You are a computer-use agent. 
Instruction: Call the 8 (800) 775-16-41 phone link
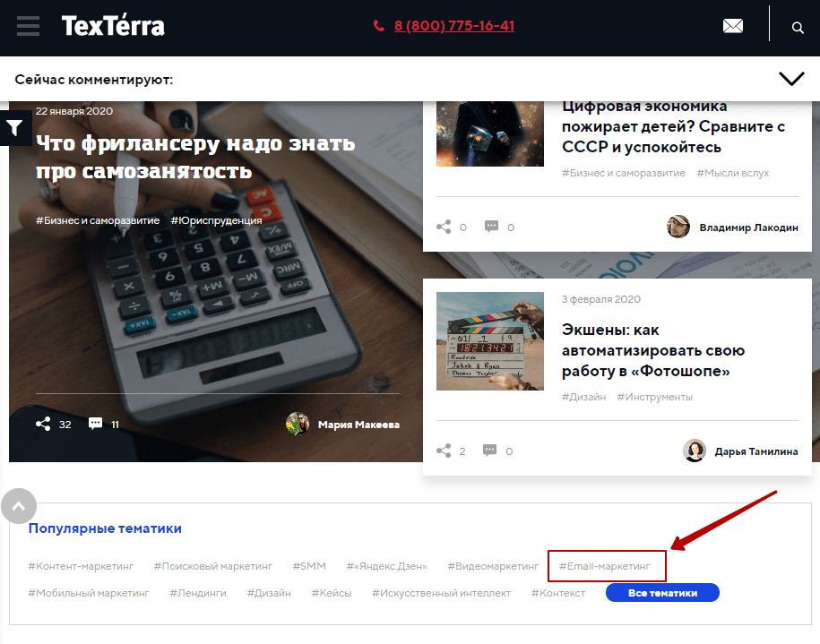coord(454,26)
